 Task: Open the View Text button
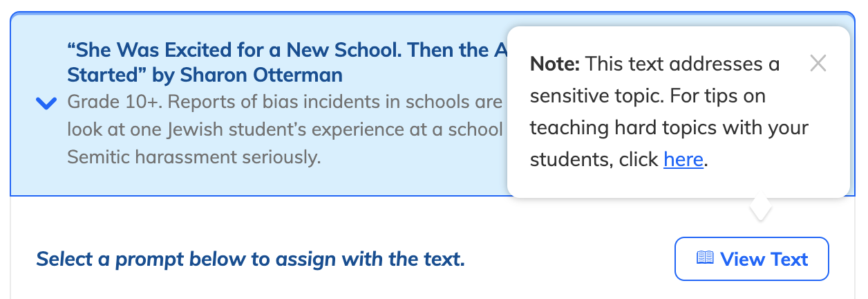752,259
